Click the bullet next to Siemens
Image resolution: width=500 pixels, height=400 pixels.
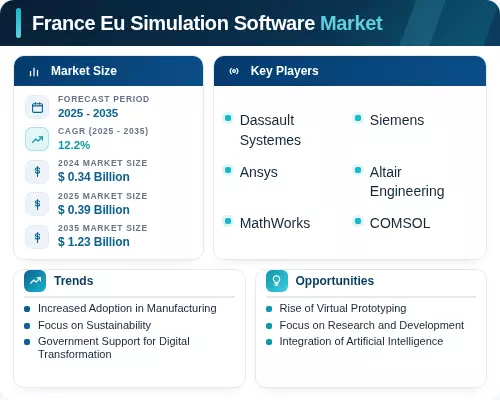pyautogui.click(x=358, y=118)
